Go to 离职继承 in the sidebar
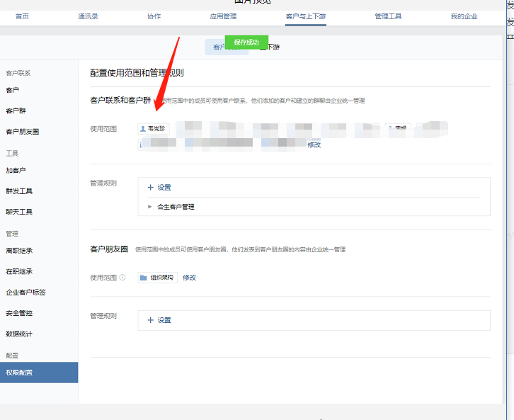 tap(19, 251)
